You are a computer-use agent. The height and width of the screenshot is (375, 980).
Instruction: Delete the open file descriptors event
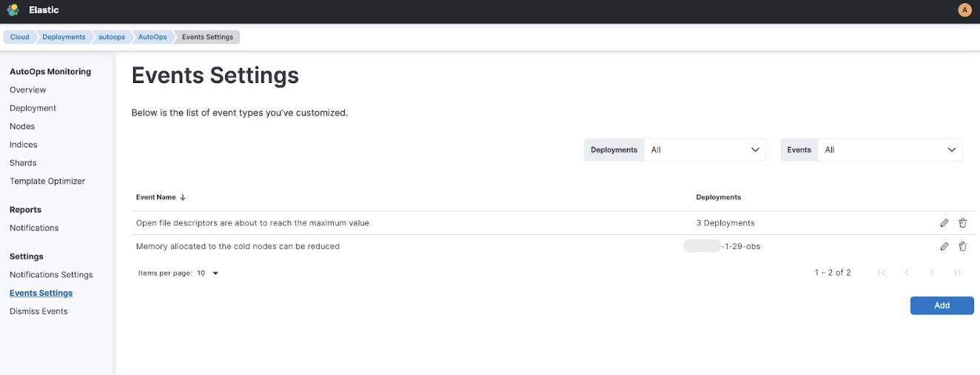pyautogui.click(x=962, y=223)
